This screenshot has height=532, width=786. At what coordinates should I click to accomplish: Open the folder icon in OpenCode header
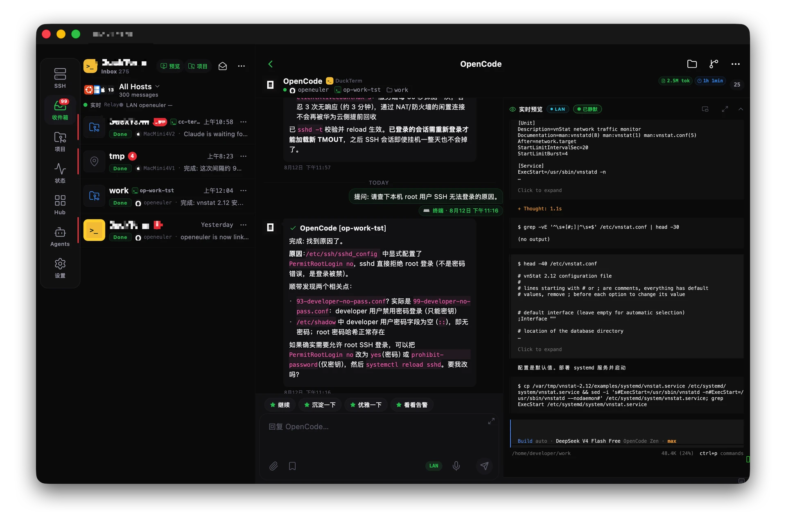click(692, 64)
